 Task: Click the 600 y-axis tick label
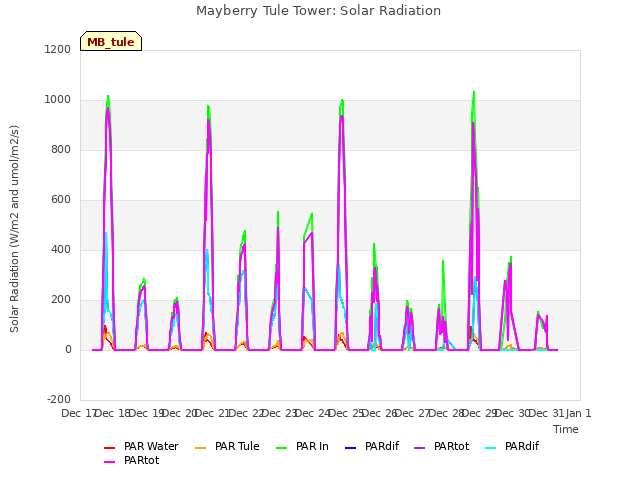61,200
